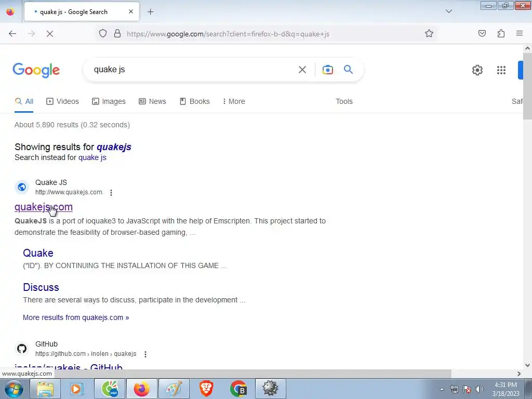Open a new browser tab
The height and width of the screenshot is (399, 532).
pos(150,12)
